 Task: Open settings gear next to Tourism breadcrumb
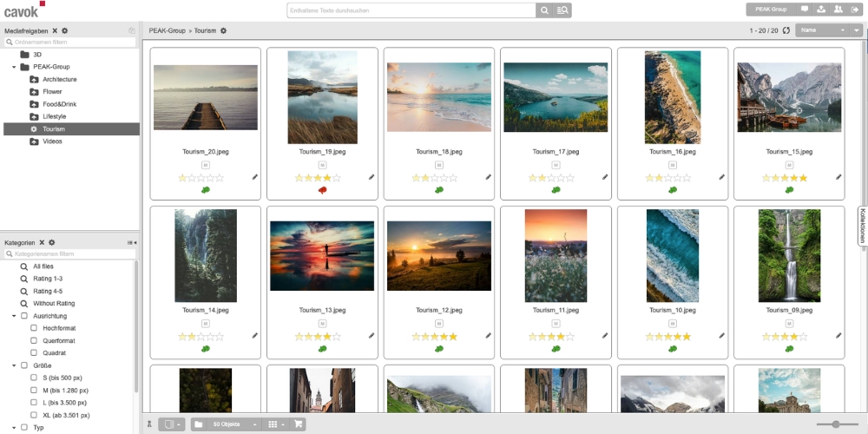click(223, 30)
